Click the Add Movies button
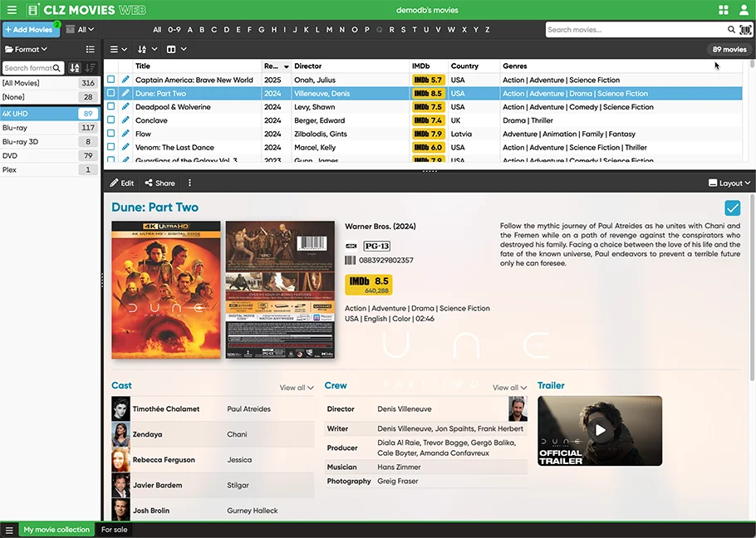 [x=31, y=29]
